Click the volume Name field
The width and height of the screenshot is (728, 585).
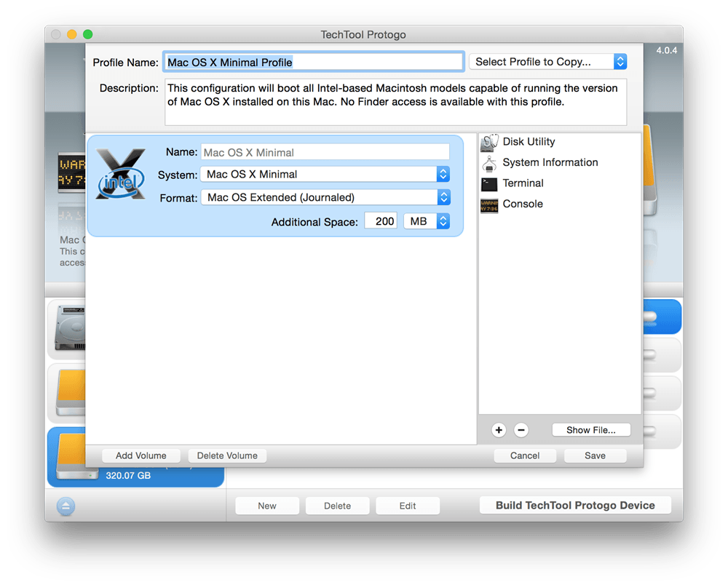point(325,152)
